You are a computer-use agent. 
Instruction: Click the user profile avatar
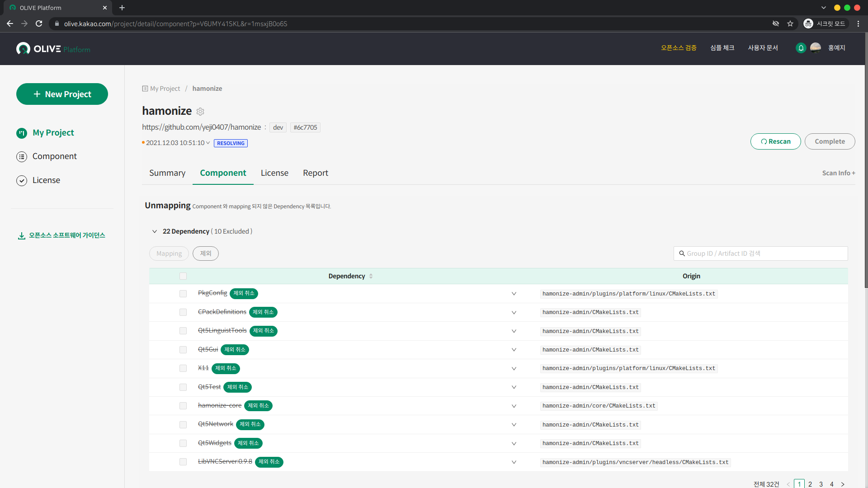816,48
